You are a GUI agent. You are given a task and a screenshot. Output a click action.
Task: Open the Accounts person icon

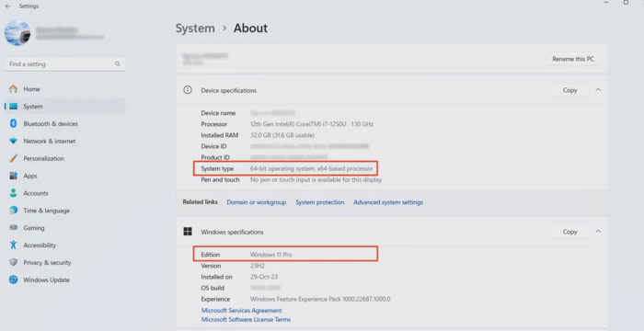(x=13, y=193)
